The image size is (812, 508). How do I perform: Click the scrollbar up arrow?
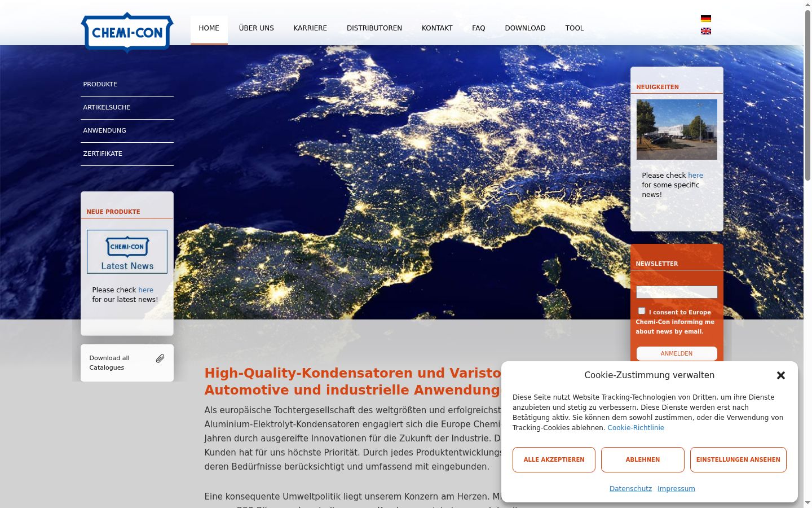pyautogui.click(x=807, y=5)
